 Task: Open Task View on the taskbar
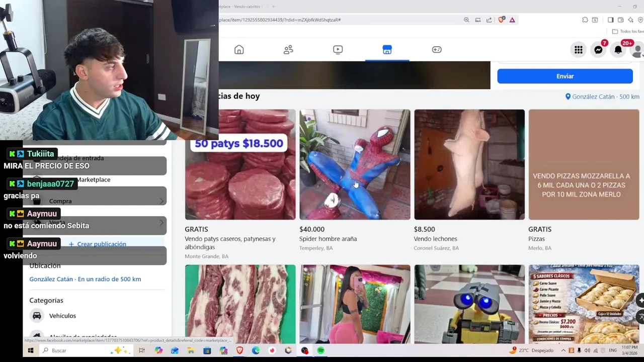tap(142, 350)
